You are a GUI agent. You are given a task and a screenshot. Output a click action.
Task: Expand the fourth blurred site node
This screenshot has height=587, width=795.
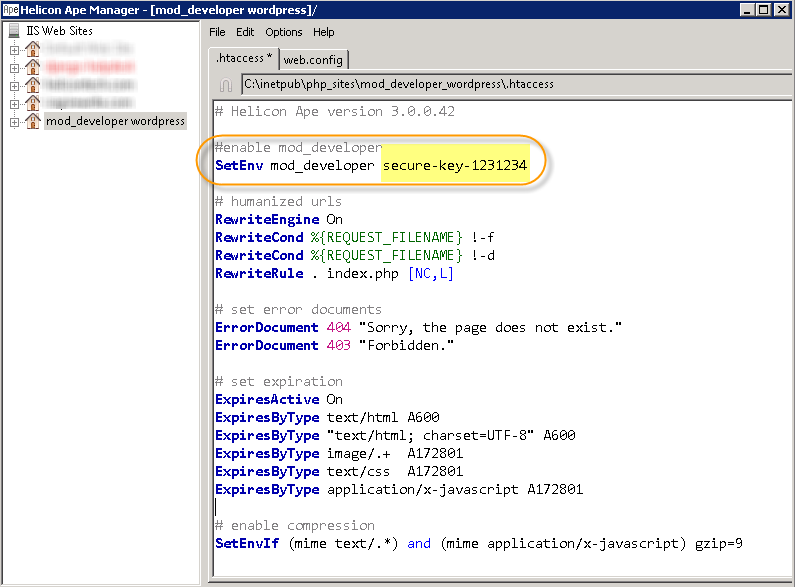click(14, 104)
